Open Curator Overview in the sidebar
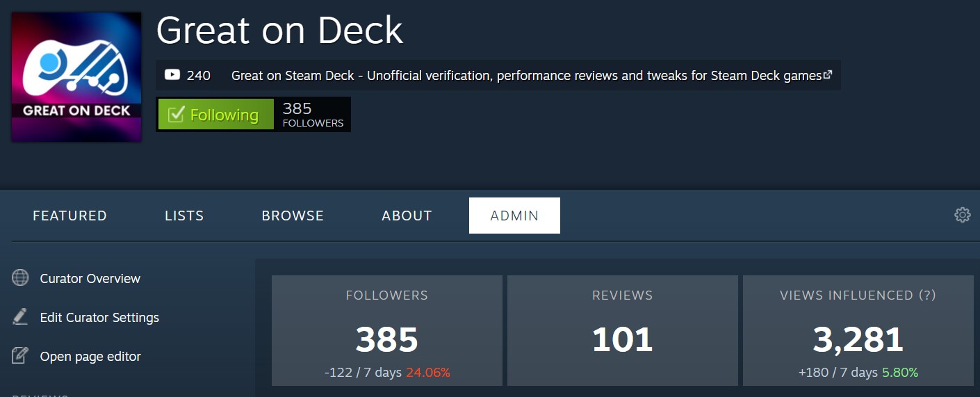This screenshot has width=980, height=397. click(90, 278)
